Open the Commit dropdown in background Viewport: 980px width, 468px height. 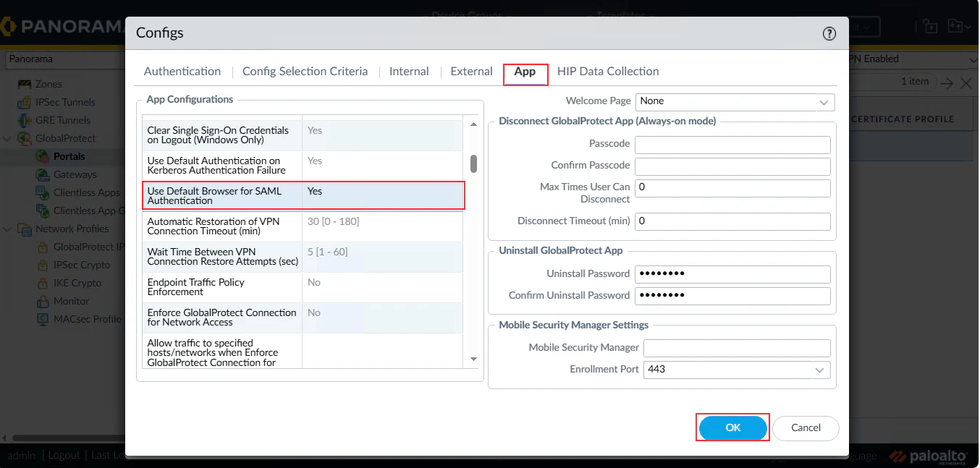865,27
